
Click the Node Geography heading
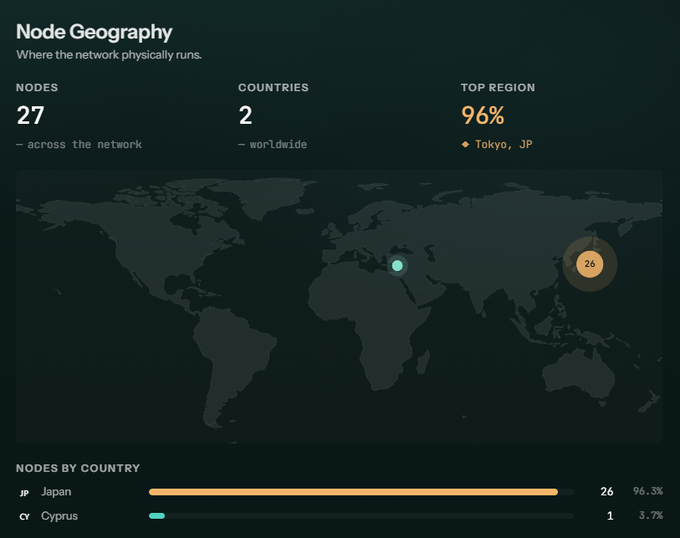94,33
